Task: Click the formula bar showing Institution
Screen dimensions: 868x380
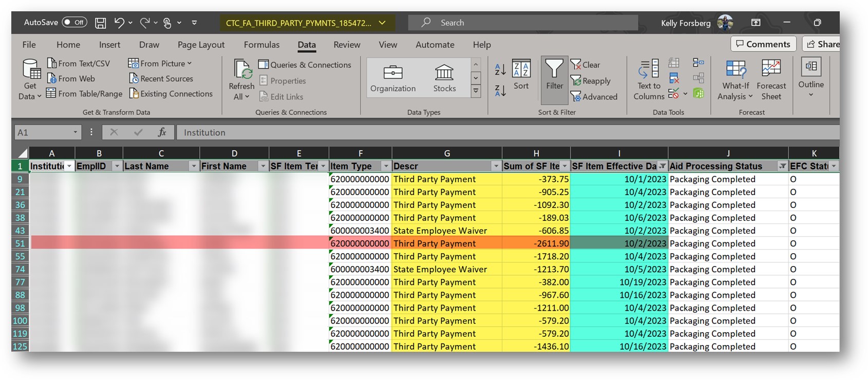Action: point(507,132)
